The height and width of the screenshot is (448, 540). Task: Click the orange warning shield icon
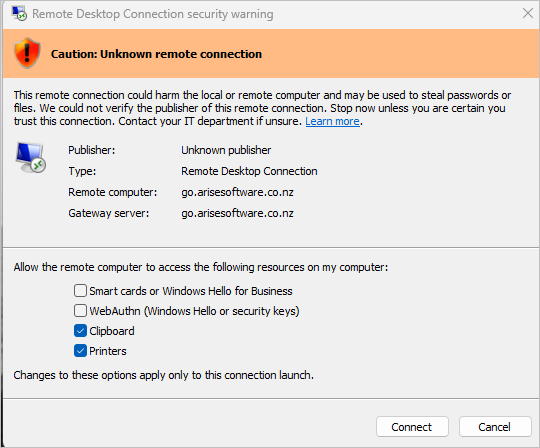[27, 53]
